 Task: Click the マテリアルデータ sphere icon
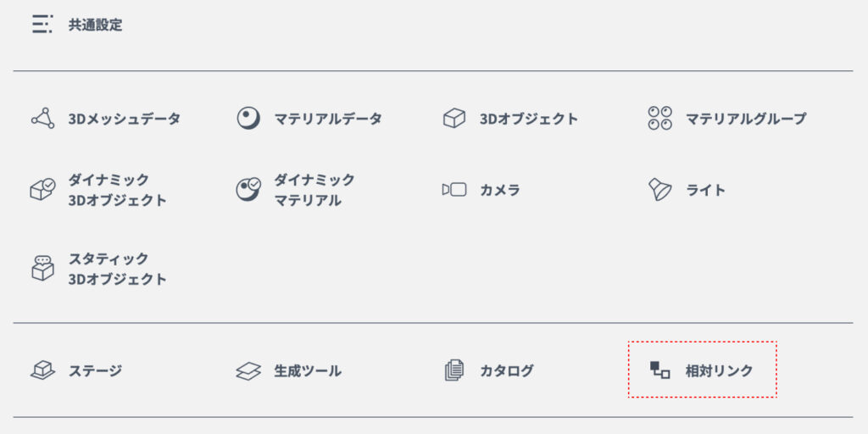pos(248,119)
